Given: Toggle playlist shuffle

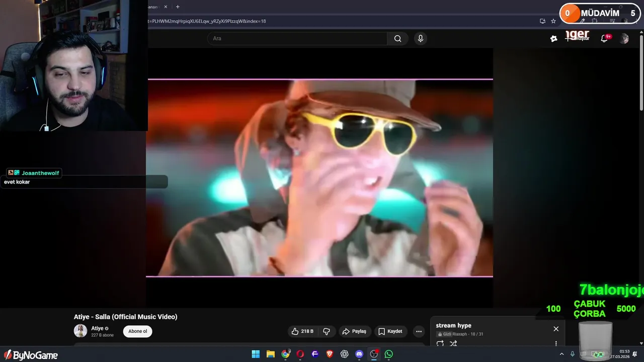Looking at the screenshot, I should pyautogui.click(x=453, y=343).
